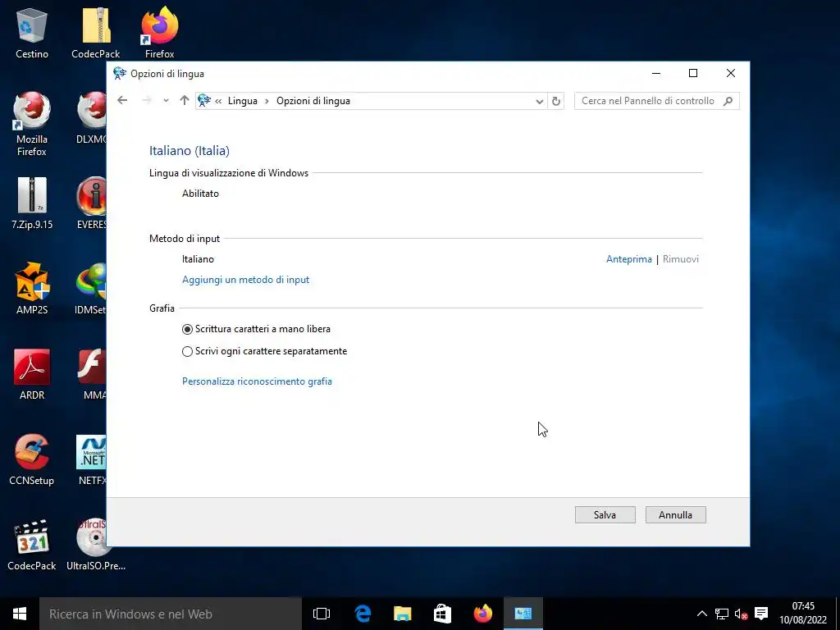
Task: Click Aggiungi un metodo di input
Action: pyautogui.click(x=246, y=280)
